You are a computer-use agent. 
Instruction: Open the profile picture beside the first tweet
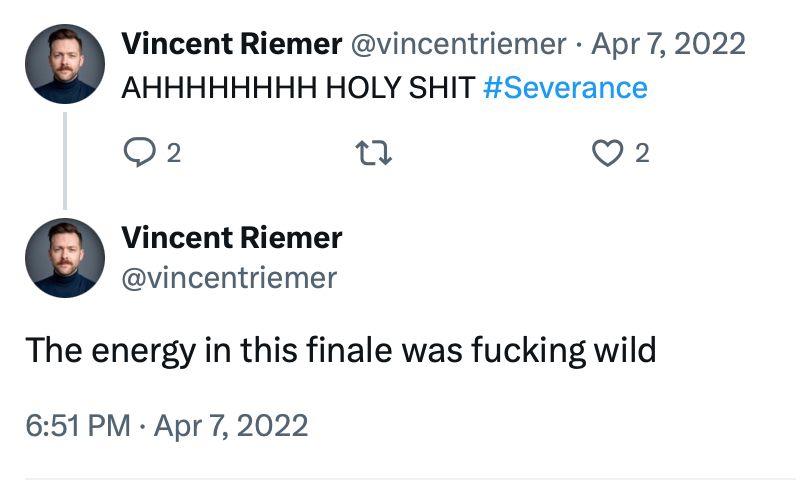[x=65, y=64]
